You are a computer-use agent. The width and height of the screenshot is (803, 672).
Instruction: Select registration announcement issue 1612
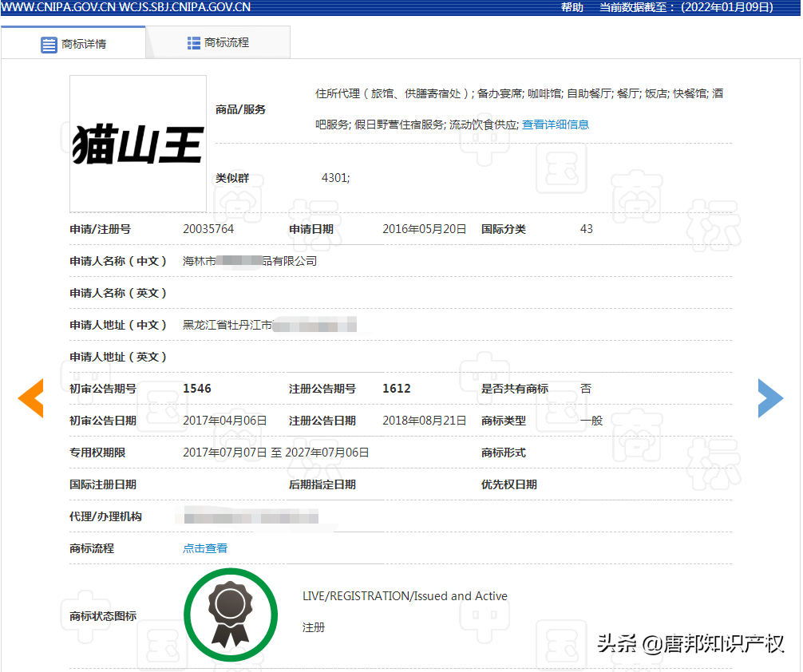point(397,389)
